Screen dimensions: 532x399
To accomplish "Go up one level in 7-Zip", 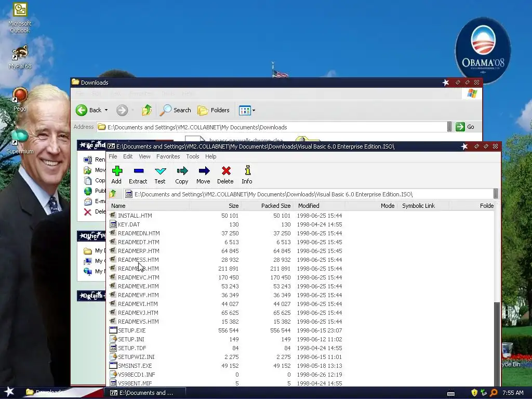I will pyautogui.click(x=113, y=194).
